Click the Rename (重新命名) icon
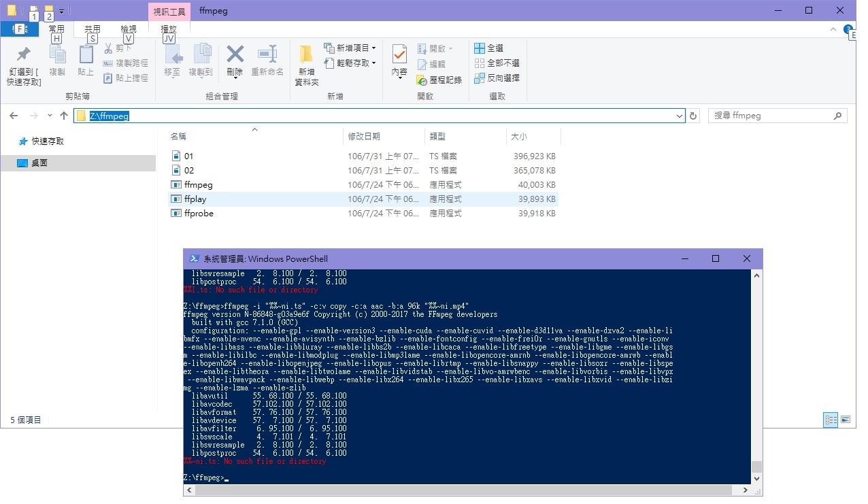The height and width of the screenshot is (504, 868). coord(267,54)
